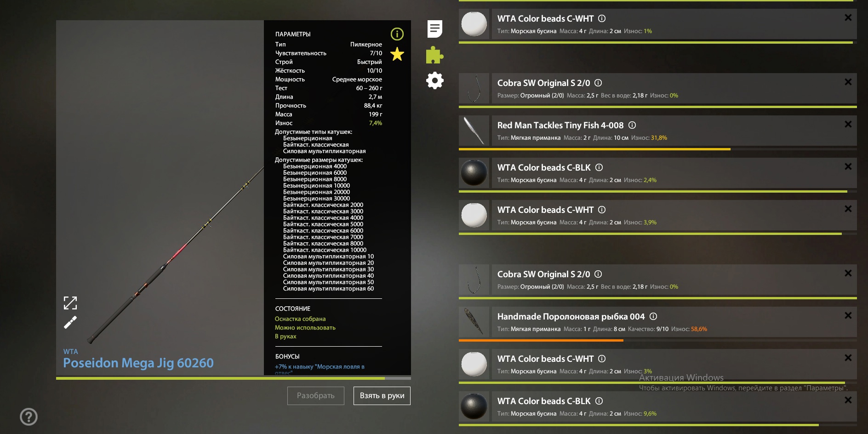
Task: Remove Cobra hook above Handmade lure
Action: 848,273
